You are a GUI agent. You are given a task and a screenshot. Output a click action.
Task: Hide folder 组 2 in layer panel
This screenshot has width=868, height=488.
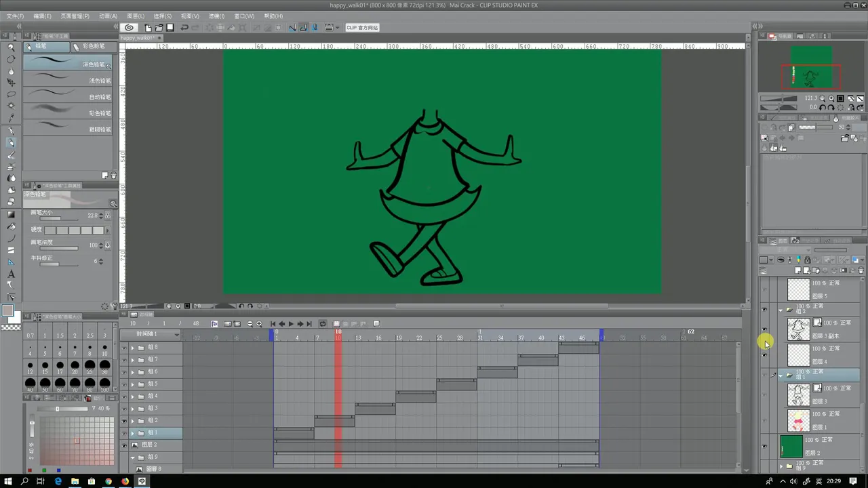tap(765, 310)
